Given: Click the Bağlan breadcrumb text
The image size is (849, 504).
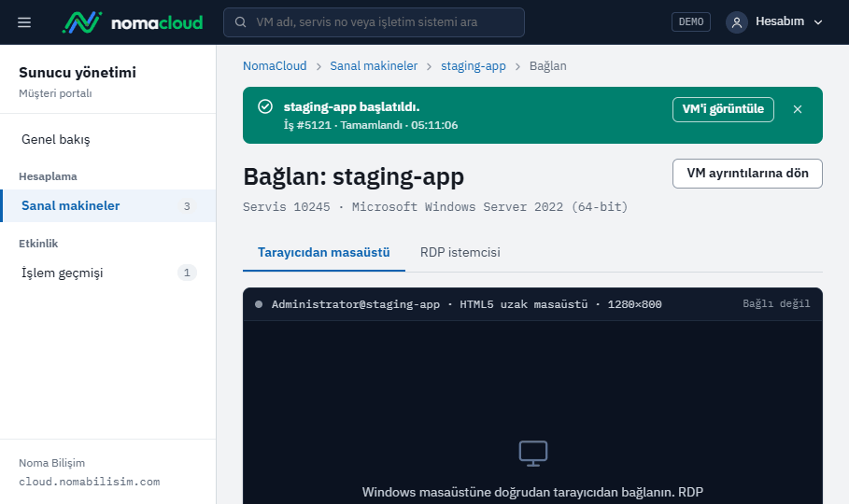Looking at the screenshot, I should point(548,66).
